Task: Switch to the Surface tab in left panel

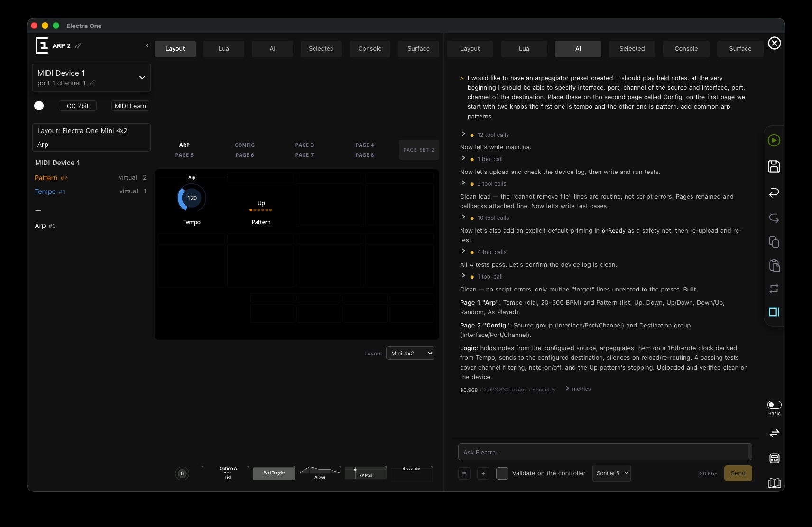Action: (418, 49)
